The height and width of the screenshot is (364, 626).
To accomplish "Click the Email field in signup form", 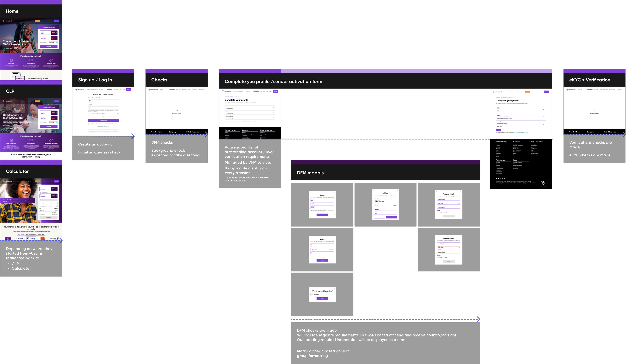I will [x=103, y=104].
